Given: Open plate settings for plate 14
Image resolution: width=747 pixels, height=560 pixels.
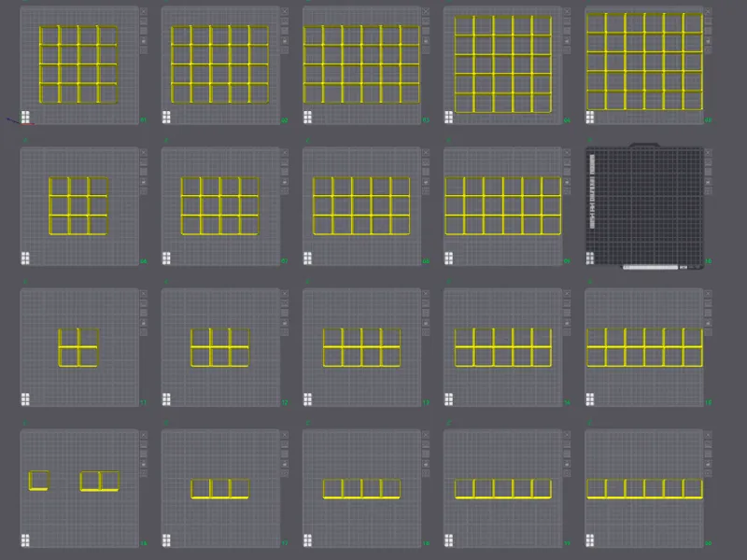Looking at the screenshot, I should coord(567,332).
